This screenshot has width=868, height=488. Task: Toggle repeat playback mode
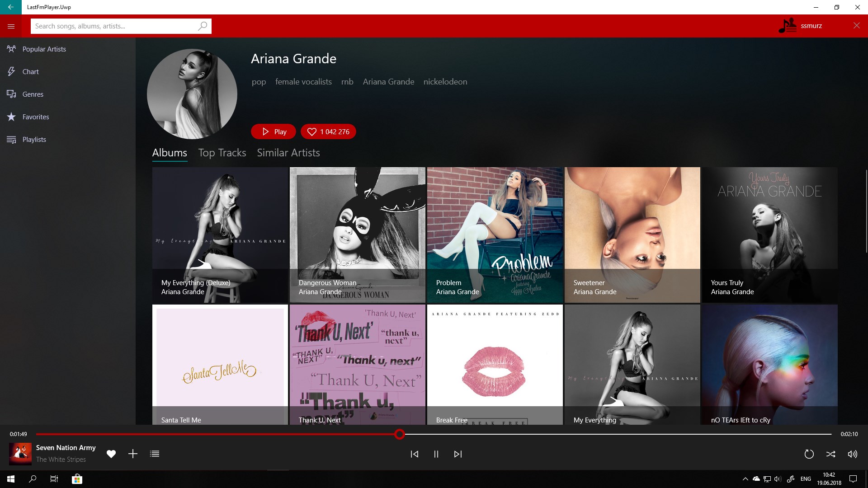click(809, 454)
